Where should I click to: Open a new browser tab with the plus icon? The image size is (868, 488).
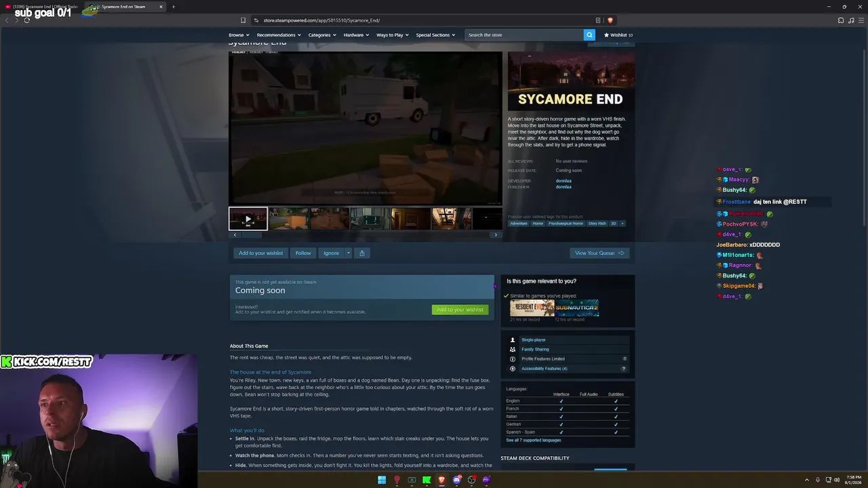click(x=173, y=7)
